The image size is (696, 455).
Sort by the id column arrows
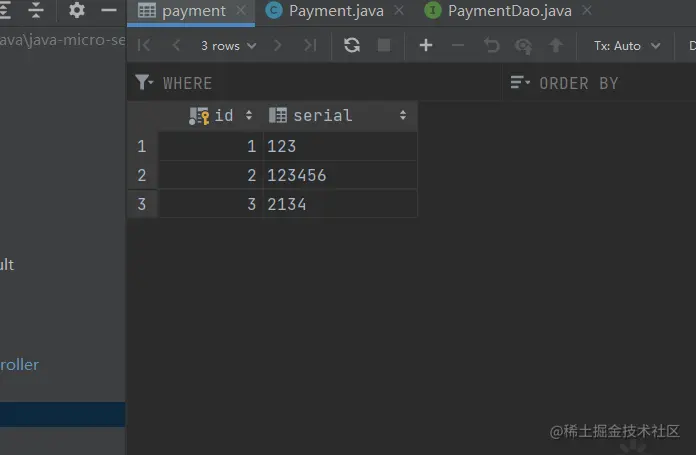pyautogui.click(x=249, y=115)
